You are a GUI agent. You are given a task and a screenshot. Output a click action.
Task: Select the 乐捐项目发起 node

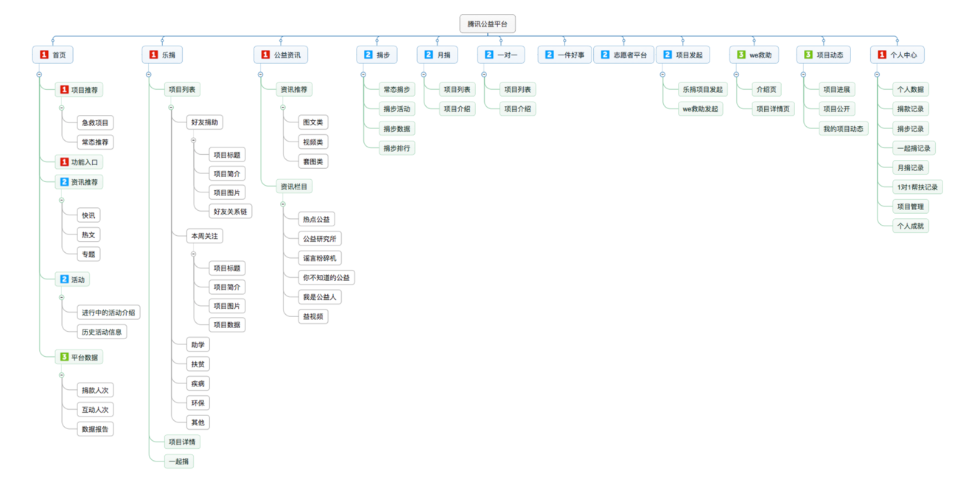(703, 90)
